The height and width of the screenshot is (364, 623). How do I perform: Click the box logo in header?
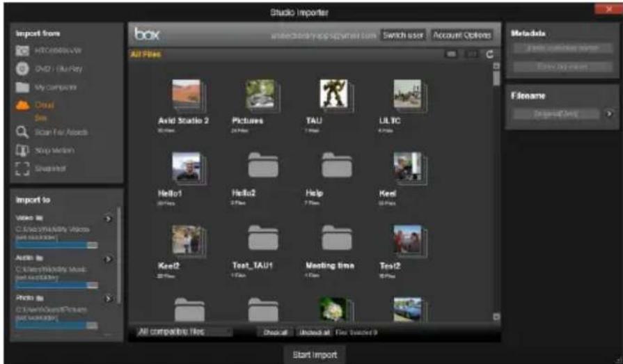pos(147,34)
